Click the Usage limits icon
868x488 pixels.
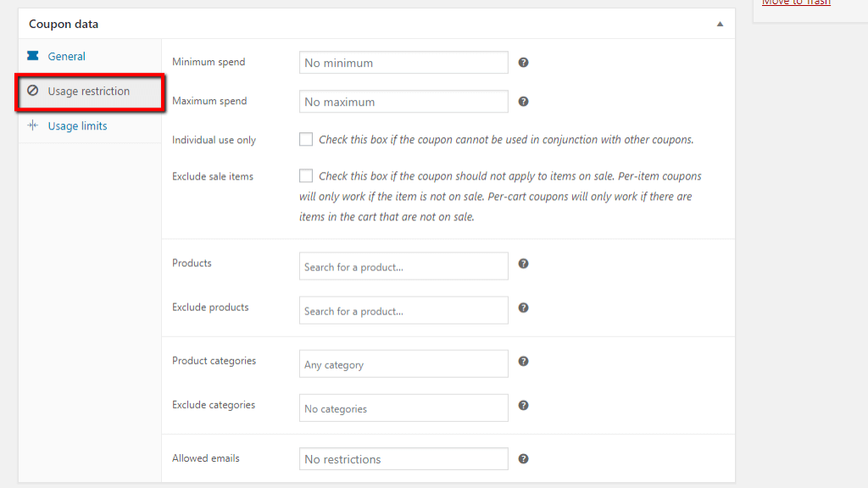33,125
